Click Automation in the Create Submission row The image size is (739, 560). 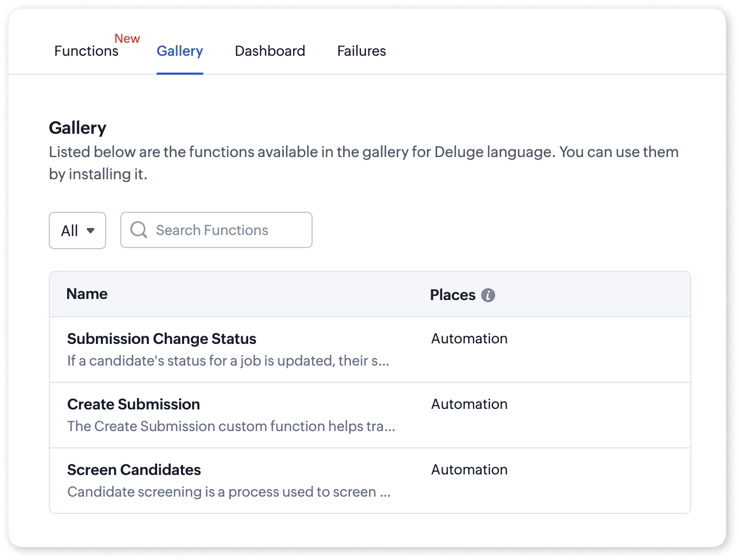pyautogui.click(x=469, y=404)
